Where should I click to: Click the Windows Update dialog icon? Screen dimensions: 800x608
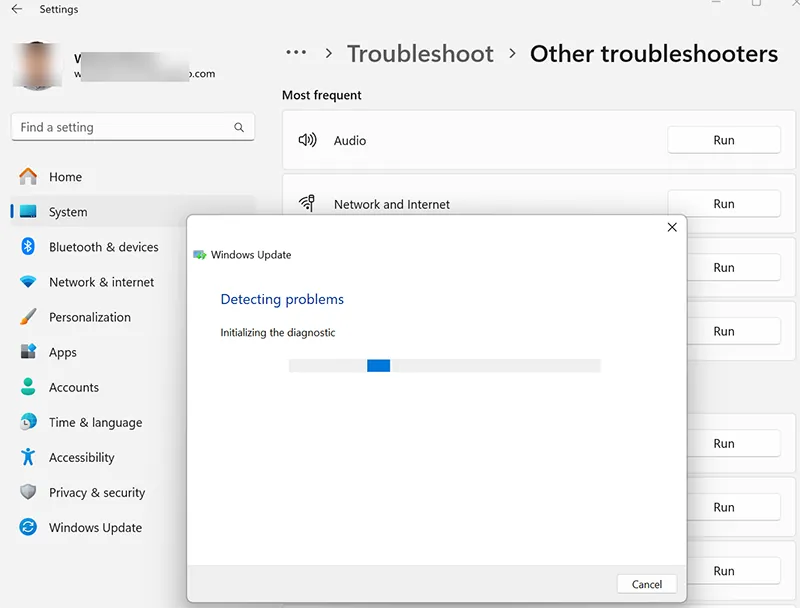(199, 255)
